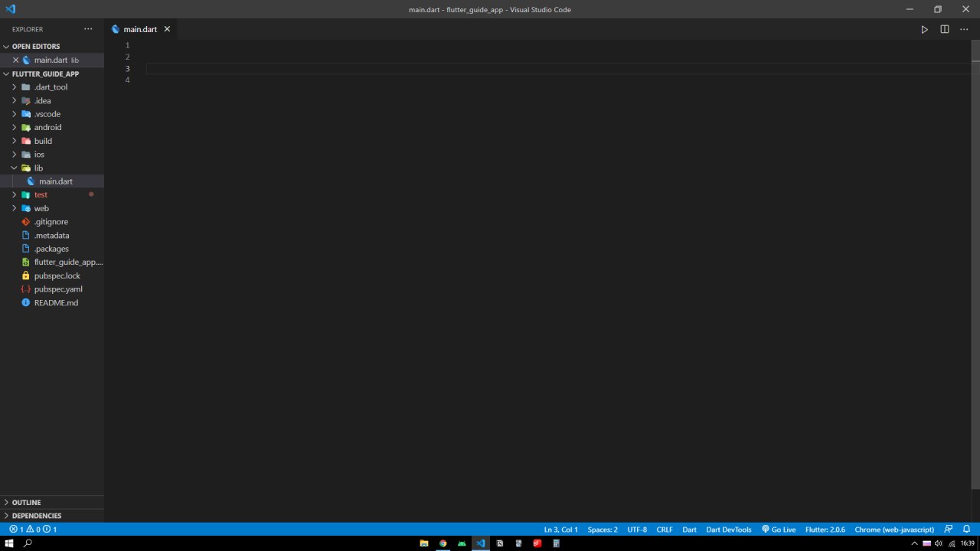
Task: Open volume control in system tray
Action: coord(939,543)
